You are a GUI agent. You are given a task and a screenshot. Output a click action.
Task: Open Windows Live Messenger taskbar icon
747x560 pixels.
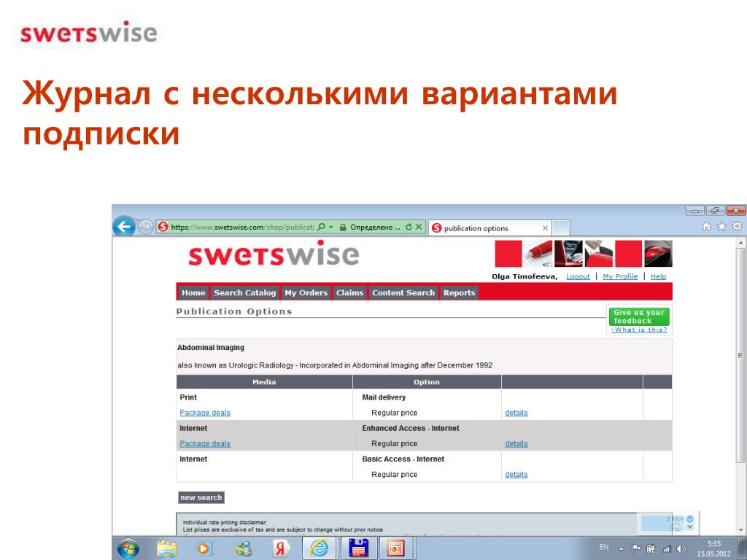[x=244, y=548]
